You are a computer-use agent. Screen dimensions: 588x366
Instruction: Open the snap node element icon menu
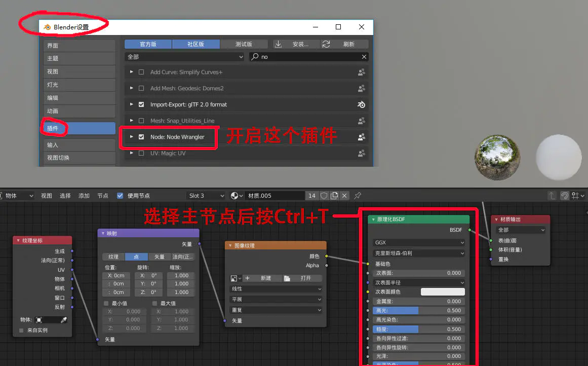coord(577,196)
